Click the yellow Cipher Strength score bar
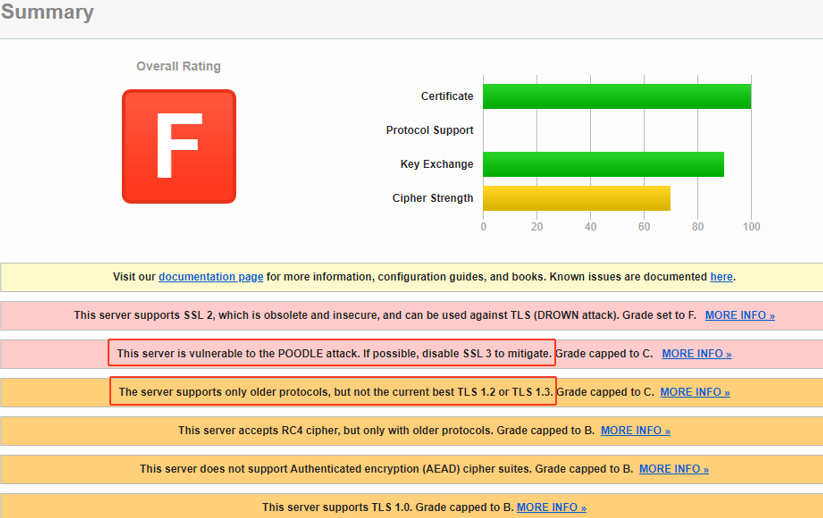Viewport: 823px width, 518px height. tap(576, 198)
